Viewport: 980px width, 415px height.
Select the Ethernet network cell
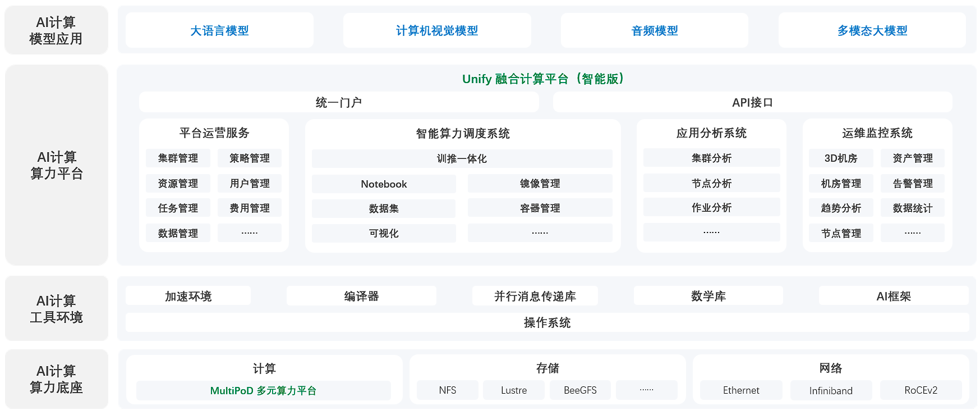(x=741, y=390)
